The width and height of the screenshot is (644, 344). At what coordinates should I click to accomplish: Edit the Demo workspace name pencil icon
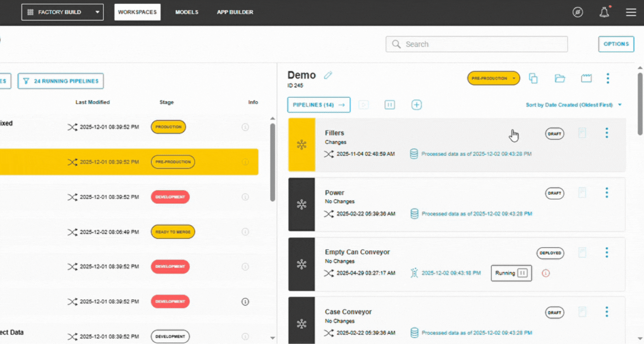[x=328, y=75]
